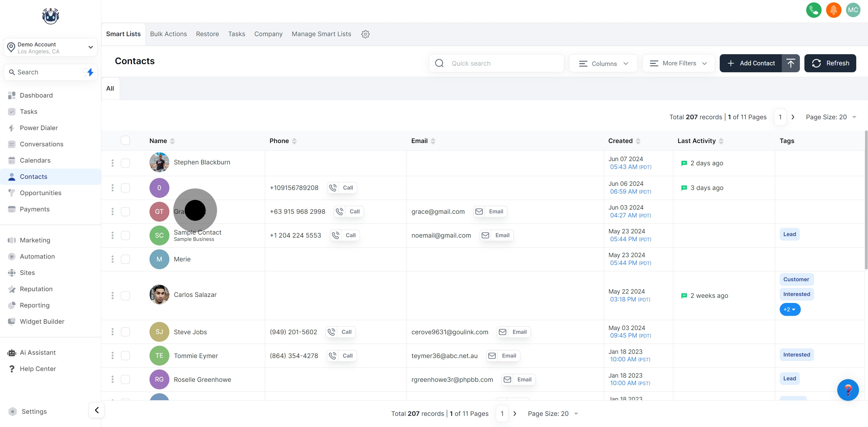Image resolution: width=868 pixels, height=427 pixels.
Task: Open row options for Stephen Blackburn
Action: (x=112, y=163)
